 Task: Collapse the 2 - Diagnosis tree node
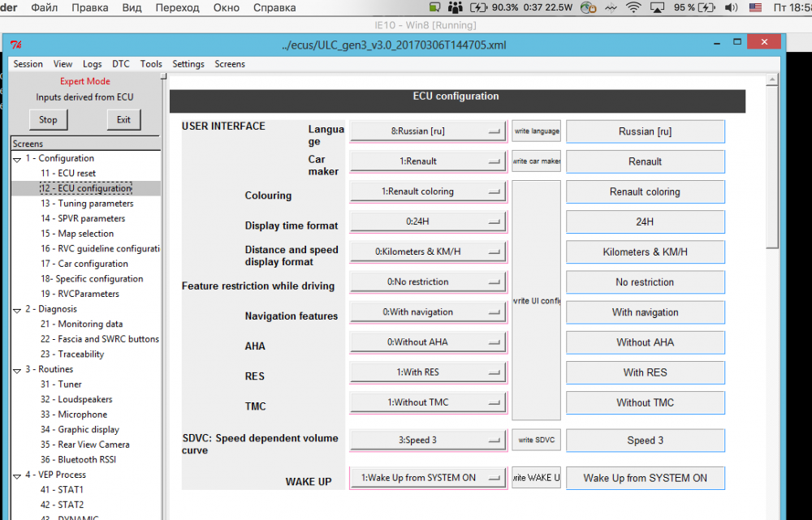(17, 309)
